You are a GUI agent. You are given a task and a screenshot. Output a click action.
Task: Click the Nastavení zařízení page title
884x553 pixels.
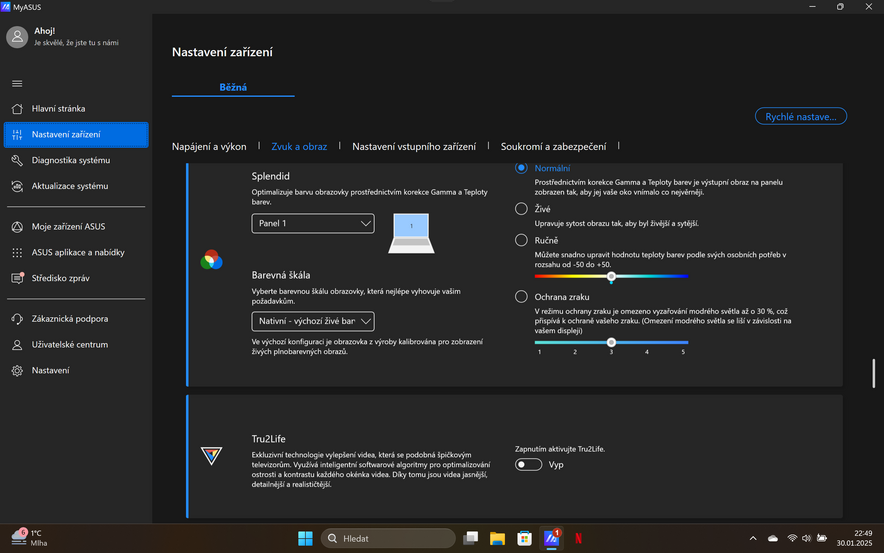[222, 52]
